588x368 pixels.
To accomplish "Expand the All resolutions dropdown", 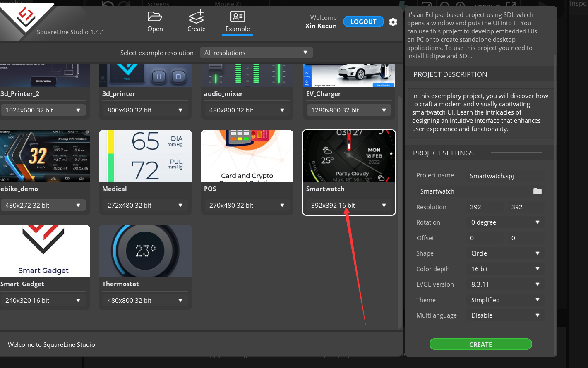I will pyautogui.click(x=256, y=53).
